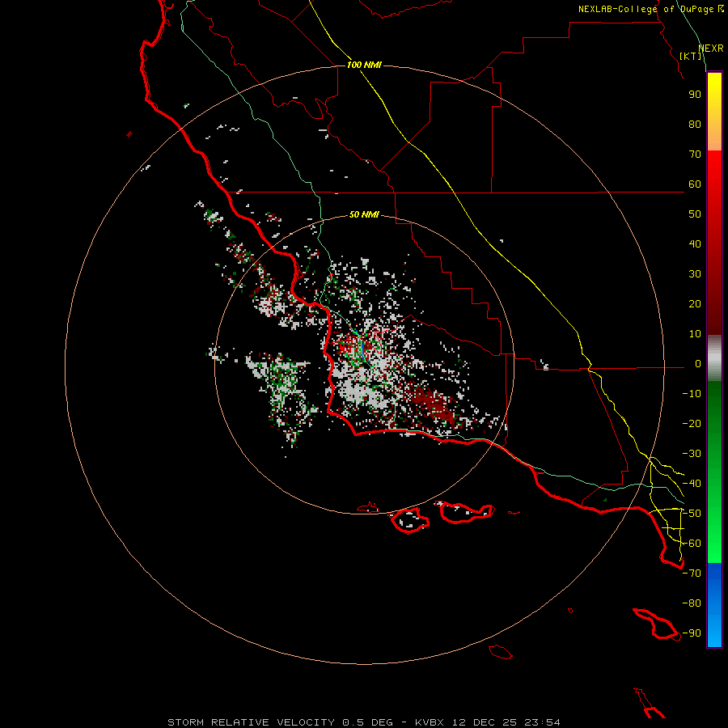The image size is (728, 728).
Task: Select the -70 value on velocity scale
Action: tap(692, 574)
